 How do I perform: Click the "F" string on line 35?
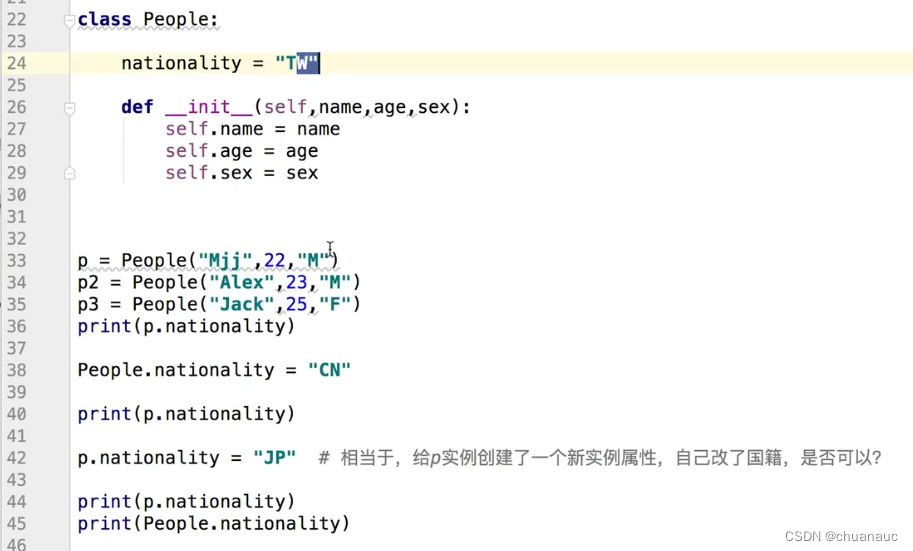335,304
